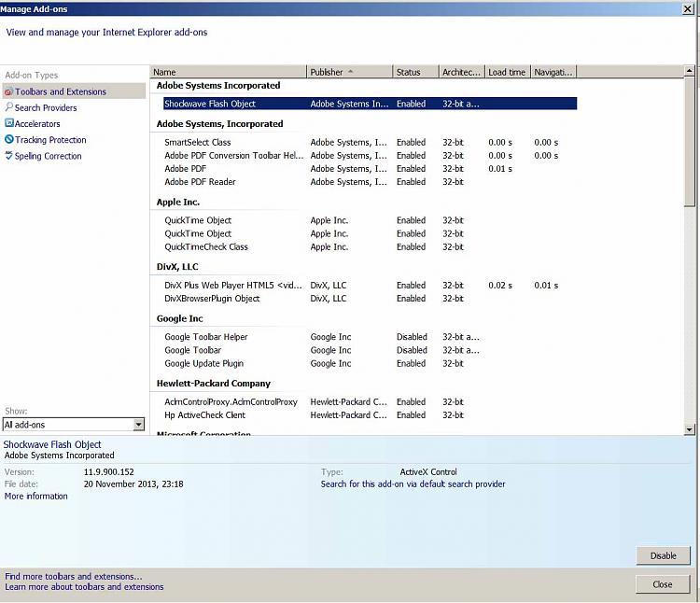
Task: Sort list by Name column header
Action: click(x=228, y=72)
